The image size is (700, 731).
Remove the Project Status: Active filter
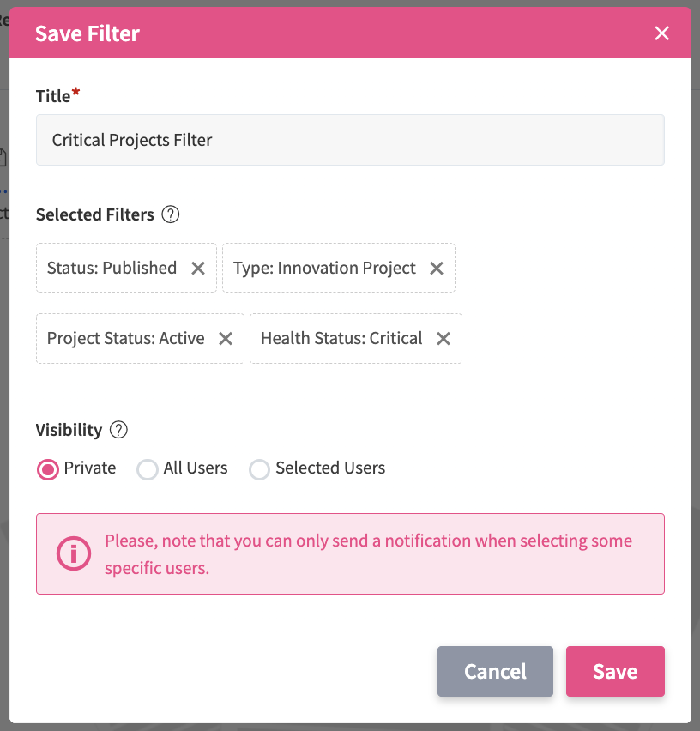pyautogui.click(x=226, y=338)
